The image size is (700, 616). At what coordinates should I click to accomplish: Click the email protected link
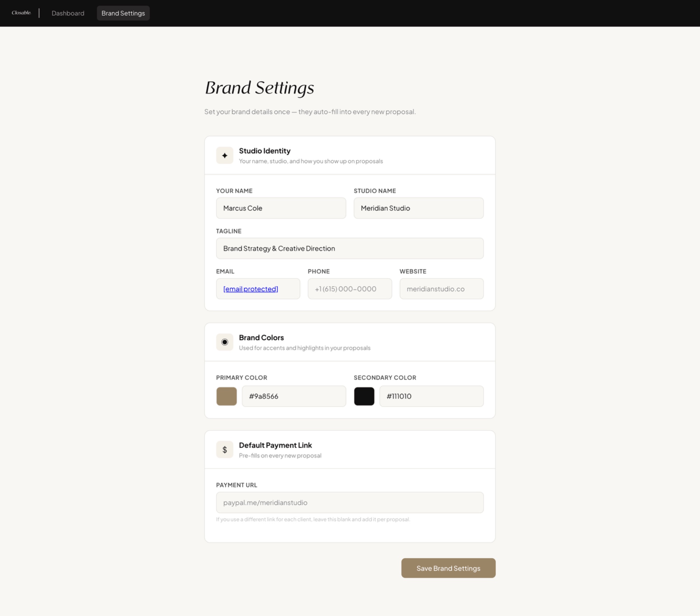251,289
